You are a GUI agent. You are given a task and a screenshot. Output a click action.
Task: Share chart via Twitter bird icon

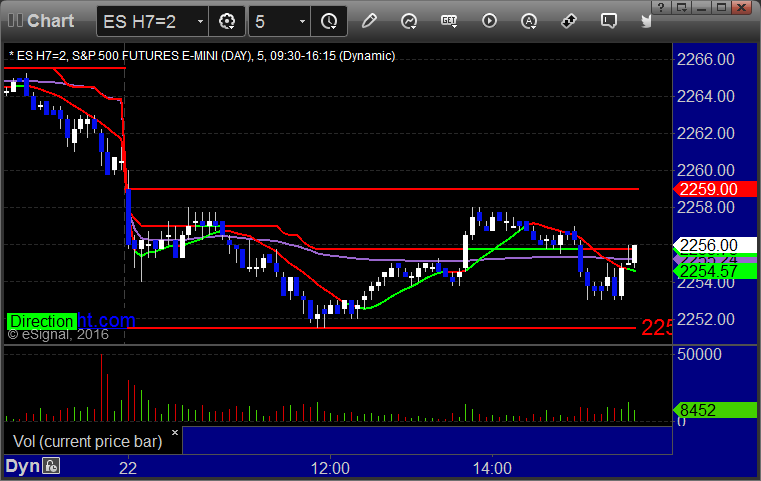[x=646, y=21]
